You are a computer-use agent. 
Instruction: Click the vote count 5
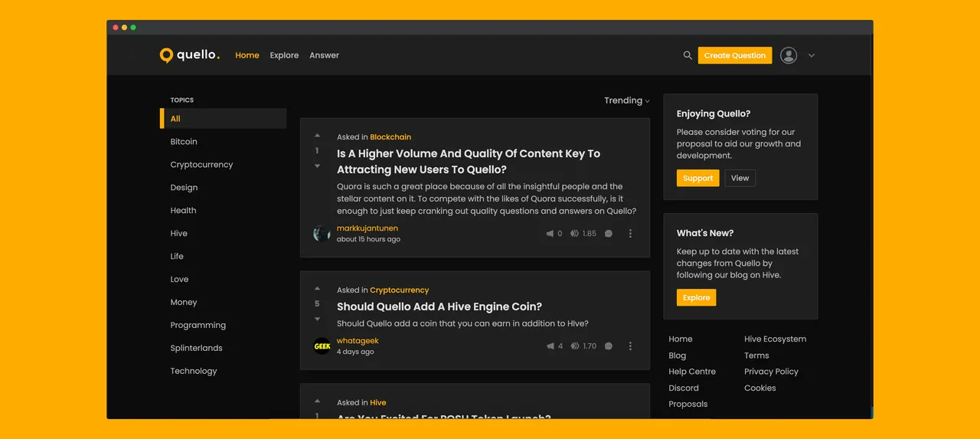click(317, 304)
